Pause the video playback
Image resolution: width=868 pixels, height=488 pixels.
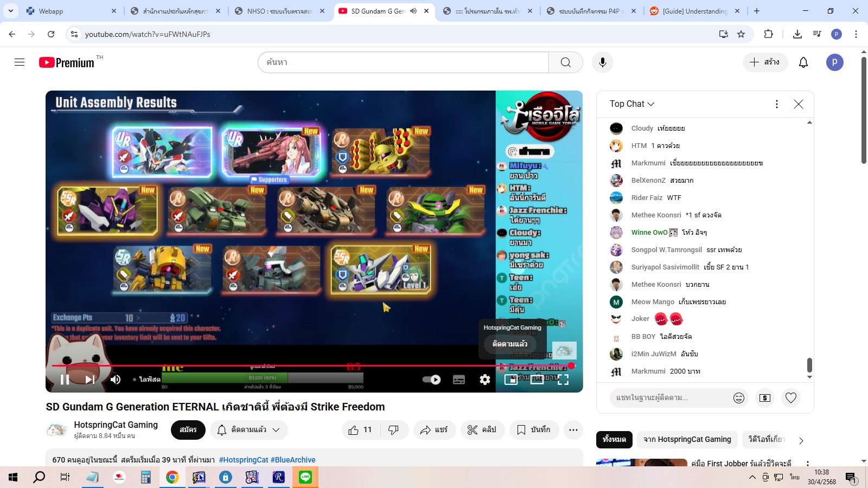tap(65, 380)
